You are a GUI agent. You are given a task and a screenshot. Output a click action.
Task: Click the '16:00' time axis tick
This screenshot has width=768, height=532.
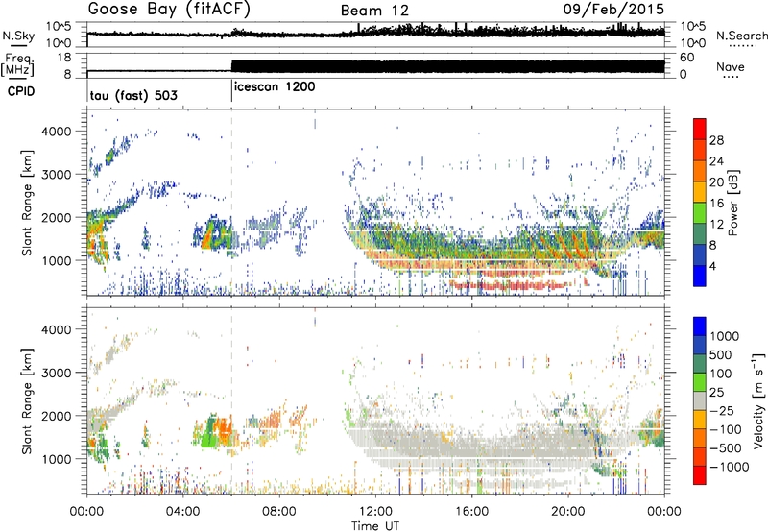click(x=472, y=511)
